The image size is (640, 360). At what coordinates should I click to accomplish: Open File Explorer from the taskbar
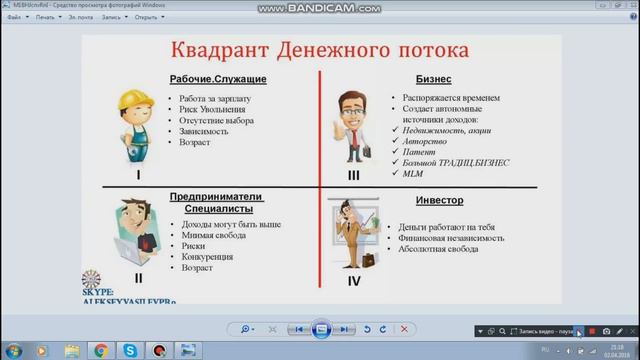(72, 351)
